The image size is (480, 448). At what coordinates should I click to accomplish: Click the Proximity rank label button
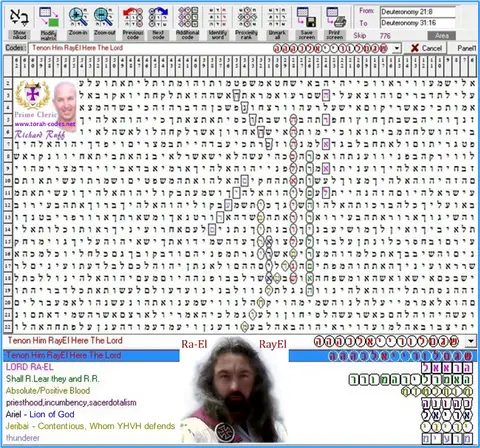[246, 35]
